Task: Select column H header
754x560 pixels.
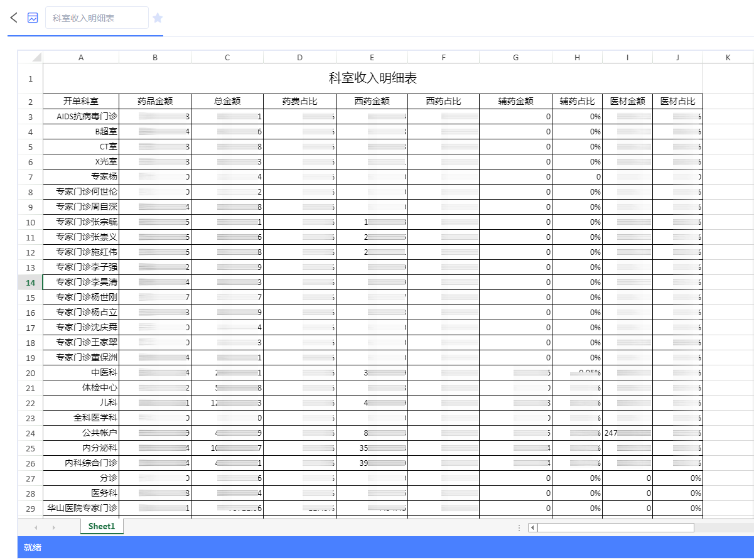Action: pyautogui.click(x=577, y=57)
